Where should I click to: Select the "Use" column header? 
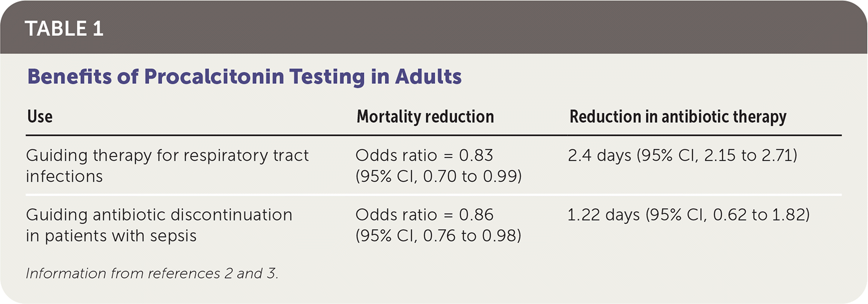pyautogui.click(x=40, y=117)
